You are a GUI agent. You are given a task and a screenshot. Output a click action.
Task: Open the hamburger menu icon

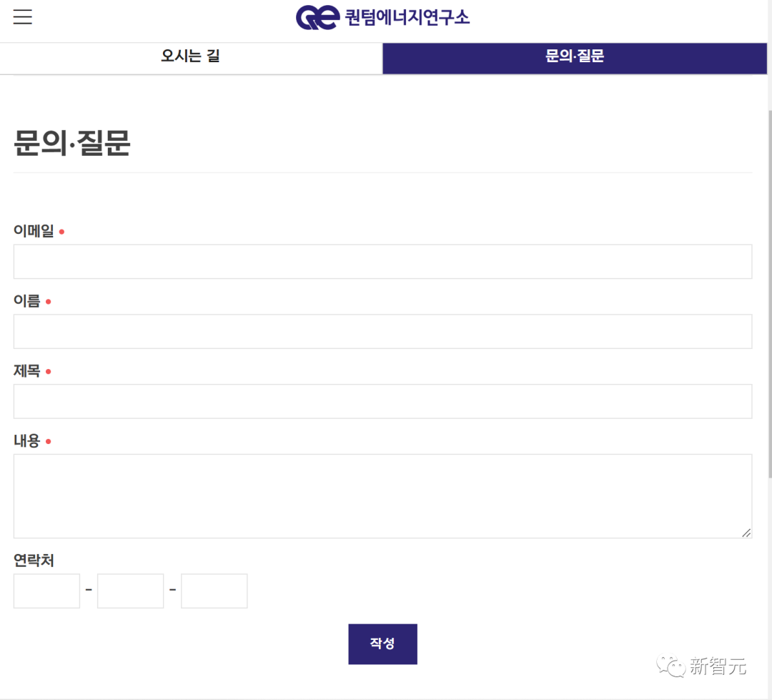click(23, 16)
